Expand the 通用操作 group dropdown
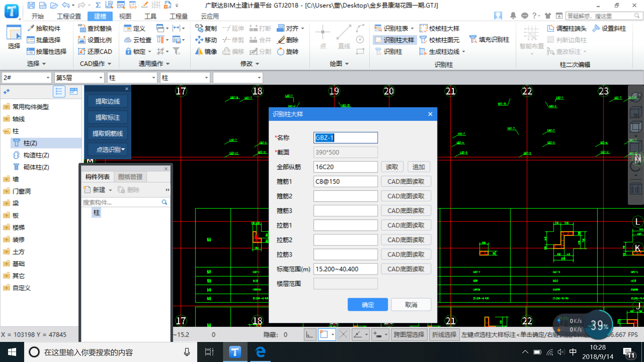644x362 pixels. tap(154, 64)
